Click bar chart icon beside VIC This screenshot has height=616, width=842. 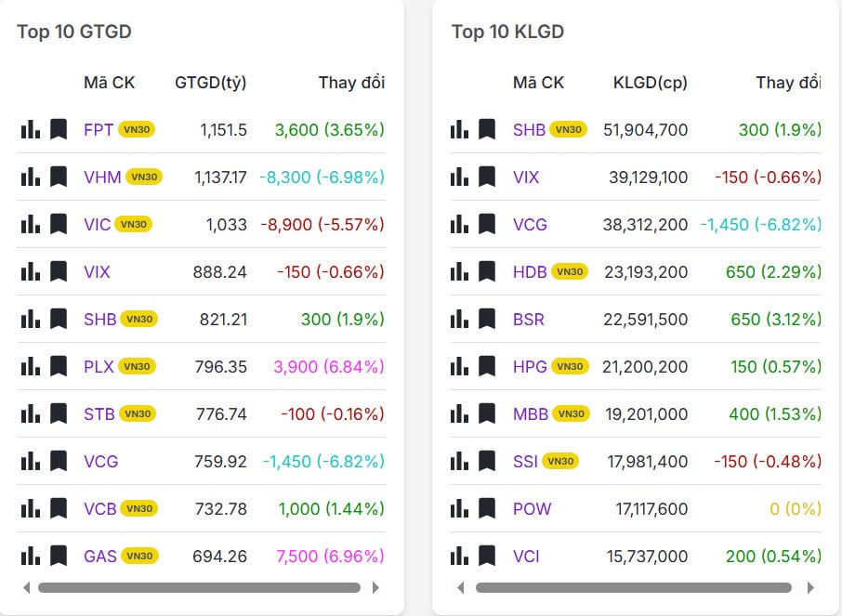[31, 224]
